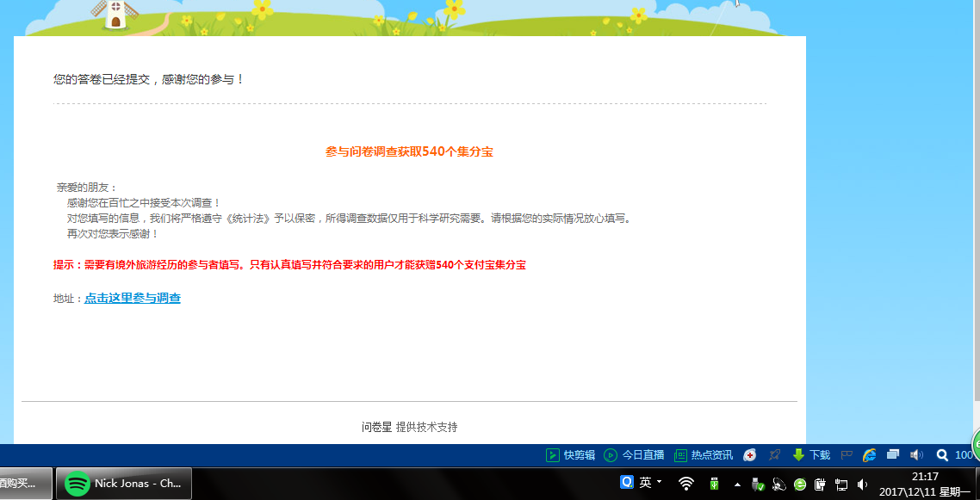The height and width of the screenshot is (500, 980).
Task: Click the rocket accelerator icon
Action: [775, 455]
